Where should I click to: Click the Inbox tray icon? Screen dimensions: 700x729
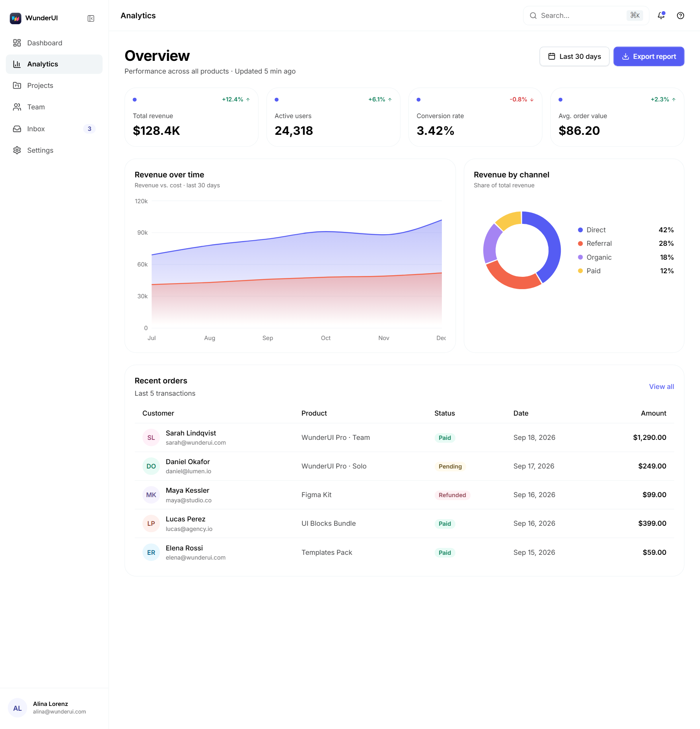[x=17, y=129]
